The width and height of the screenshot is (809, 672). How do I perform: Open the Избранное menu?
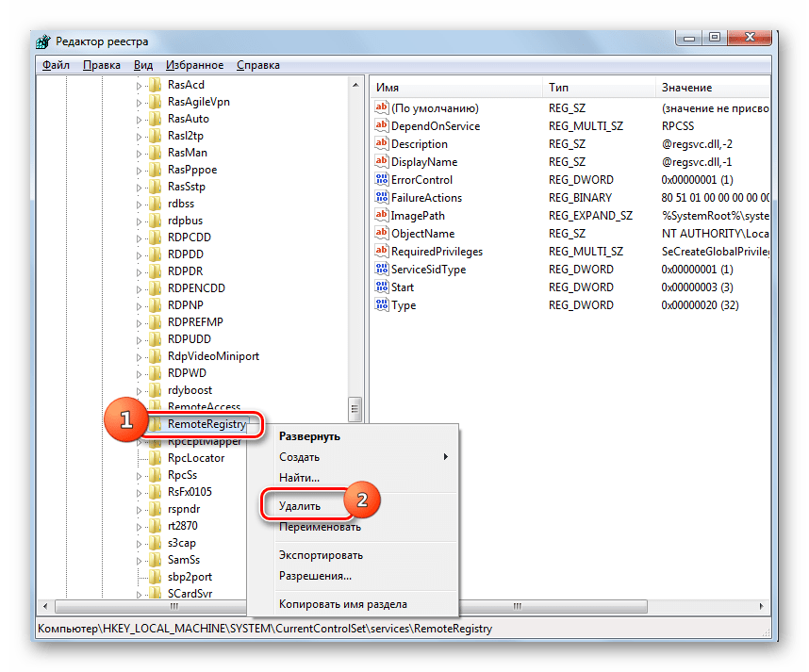194,65
